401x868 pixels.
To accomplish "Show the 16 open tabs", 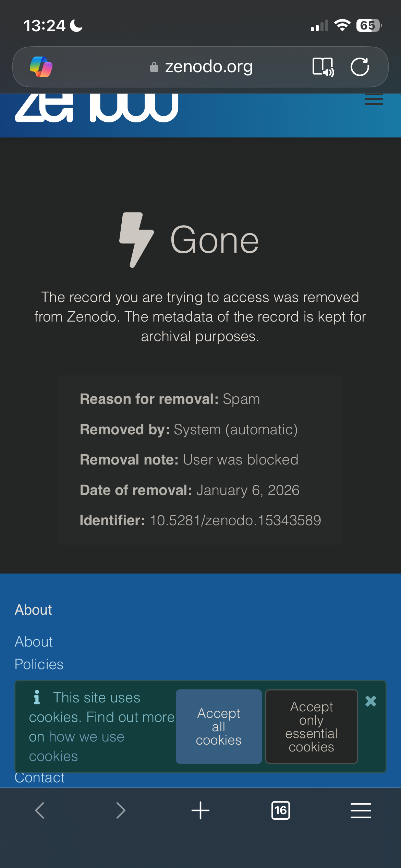I will pos(281,810).
